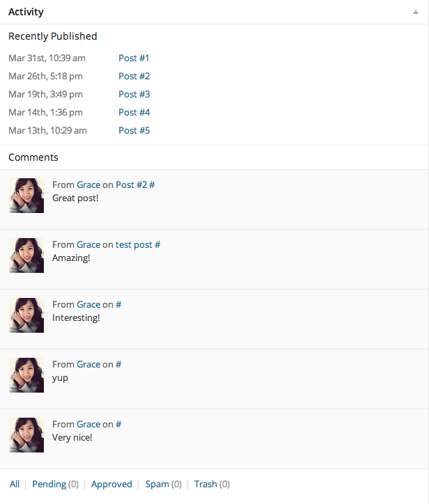Open the Post #3 link
This screenshot has height=504, width=429.
coord(134,94)
